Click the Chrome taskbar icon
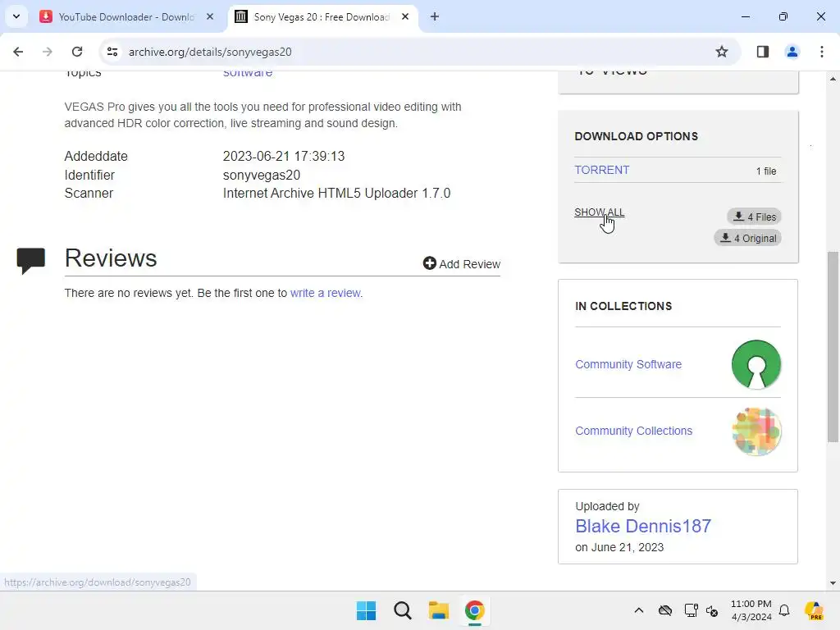Viewport: 840px width, 630px height. [474, 610]
